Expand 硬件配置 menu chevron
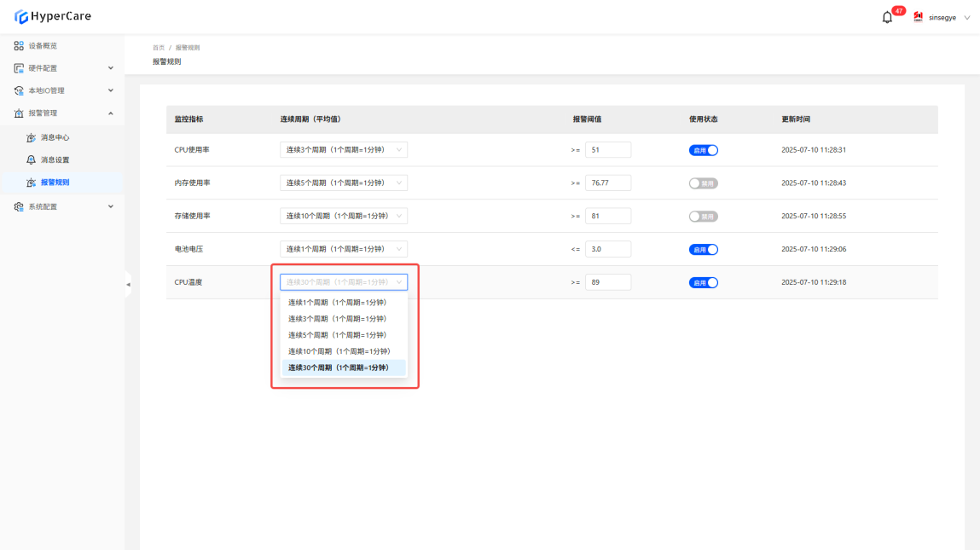Image resolution: width=980 pixels, height=550 pixels. click(111, 68)
